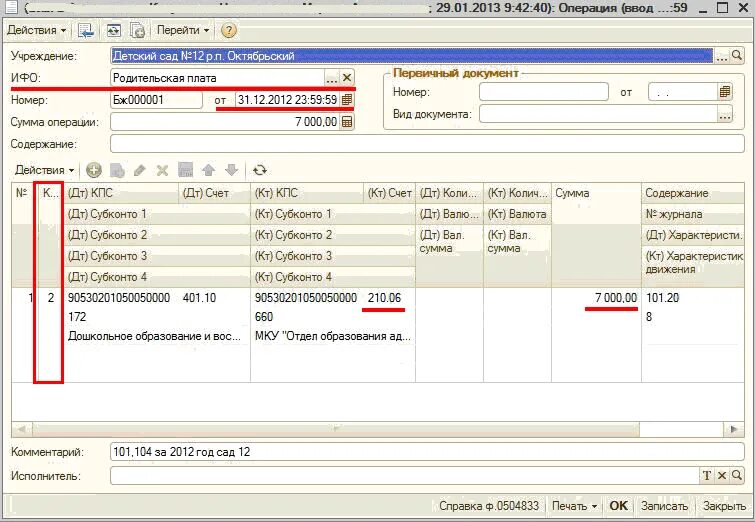
Task: Click the delete row X icon
Action: tap(163, 170)
